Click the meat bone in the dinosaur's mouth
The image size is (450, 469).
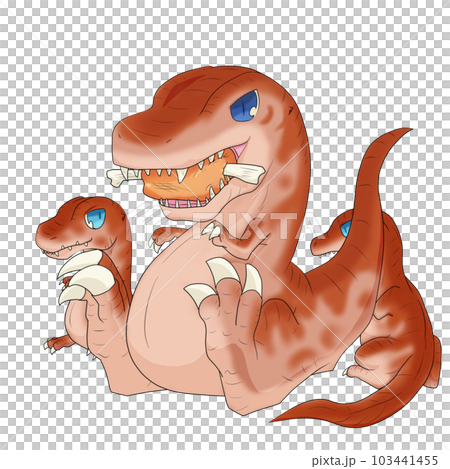click(186, 175)
